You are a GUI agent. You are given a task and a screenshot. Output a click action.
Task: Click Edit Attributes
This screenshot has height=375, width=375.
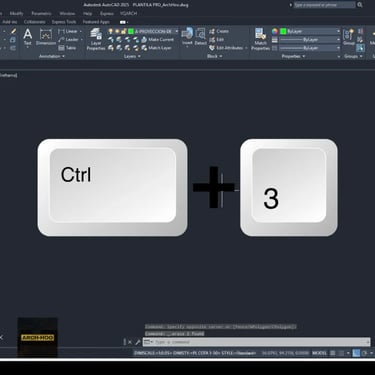[226, 48]
